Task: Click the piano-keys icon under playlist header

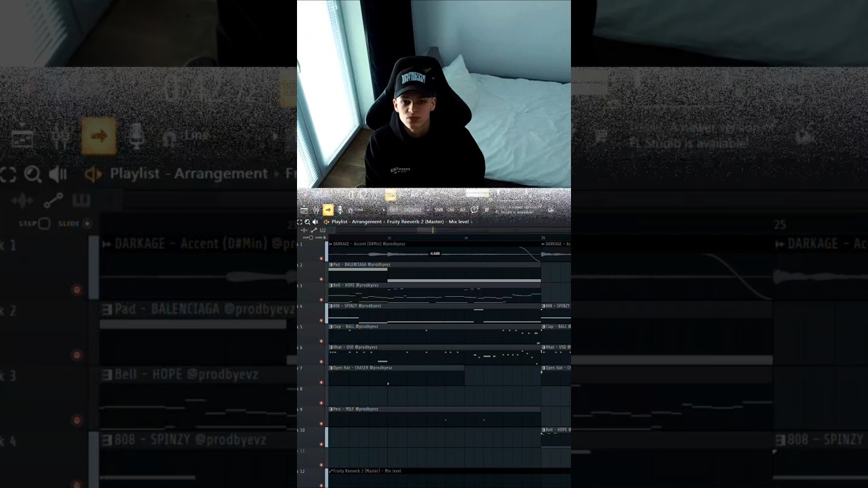Action: pyautogui.click(x=323, y=230)
